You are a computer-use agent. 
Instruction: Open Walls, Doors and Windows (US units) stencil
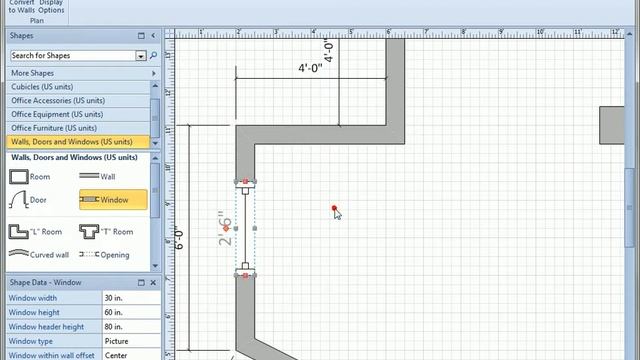click(x=78, y=142)
